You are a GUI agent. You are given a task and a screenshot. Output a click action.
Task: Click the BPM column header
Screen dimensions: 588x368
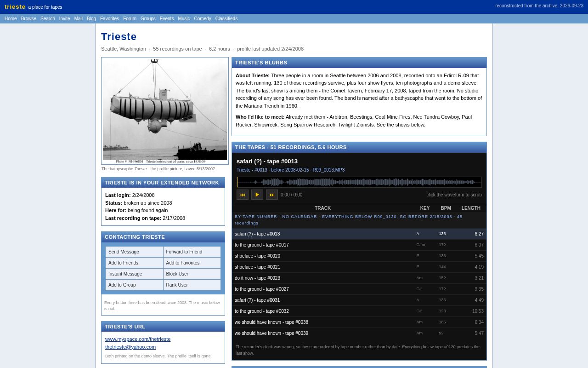pos(446,208)
